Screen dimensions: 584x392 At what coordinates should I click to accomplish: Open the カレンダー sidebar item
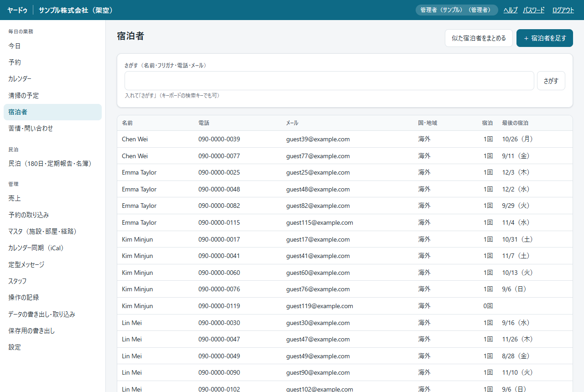[52, 79]
